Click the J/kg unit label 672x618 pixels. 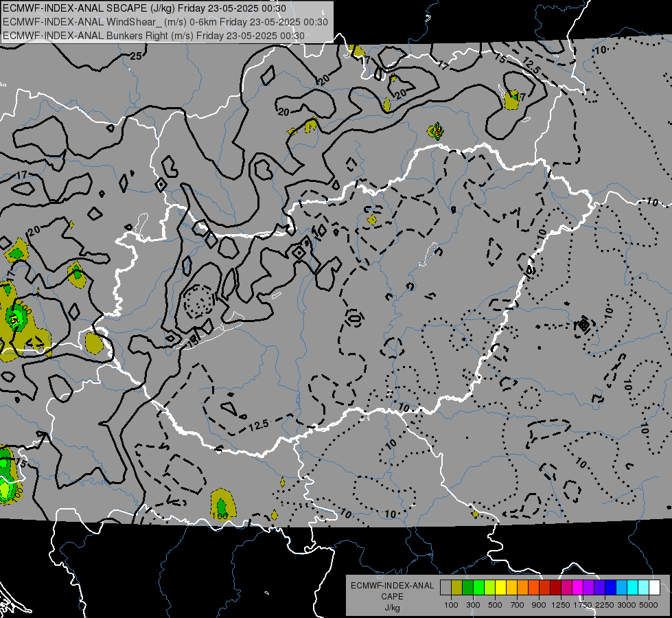click(x=392, y=608)
